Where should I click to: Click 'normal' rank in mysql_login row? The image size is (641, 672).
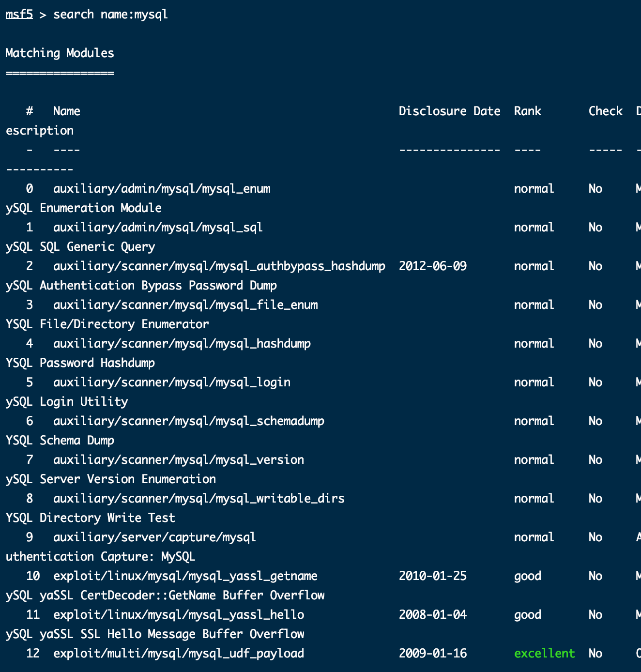(534, 382)
